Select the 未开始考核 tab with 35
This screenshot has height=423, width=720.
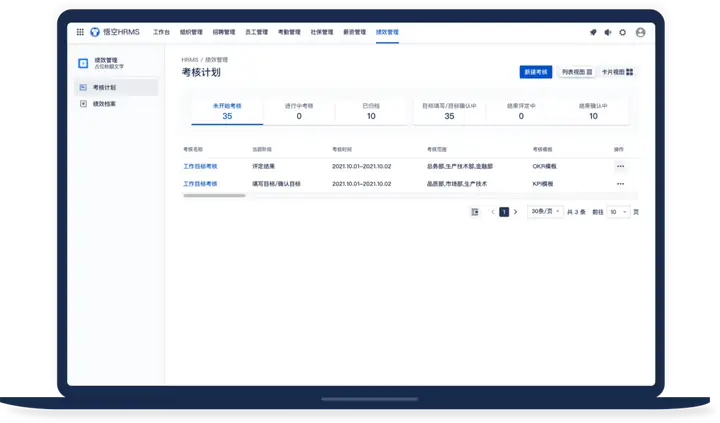tap(227, 111)
